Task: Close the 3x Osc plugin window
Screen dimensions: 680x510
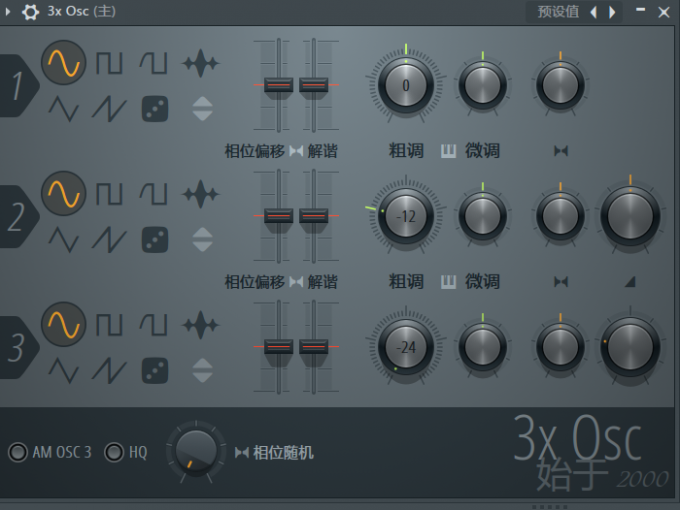Action: click(664, 12)
